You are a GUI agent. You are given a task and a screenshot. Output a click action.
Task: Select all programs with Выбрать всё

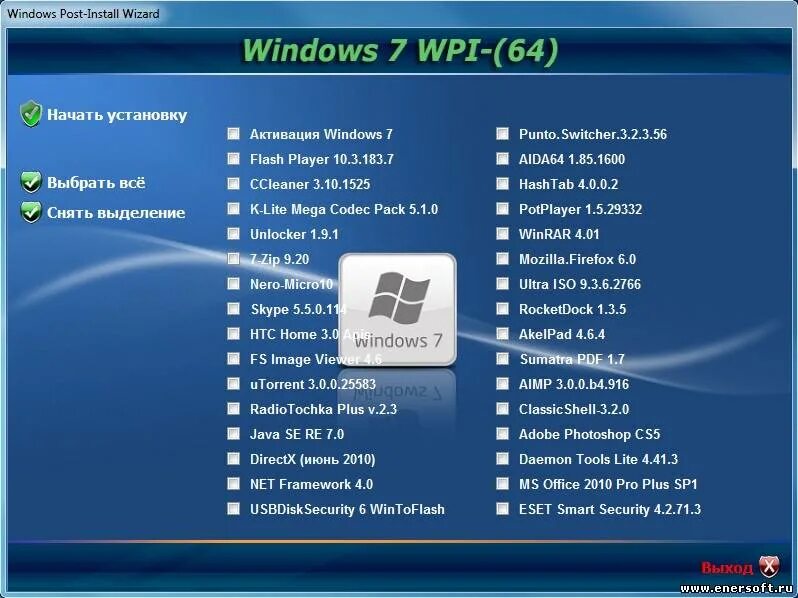click(x=96, y=183)
